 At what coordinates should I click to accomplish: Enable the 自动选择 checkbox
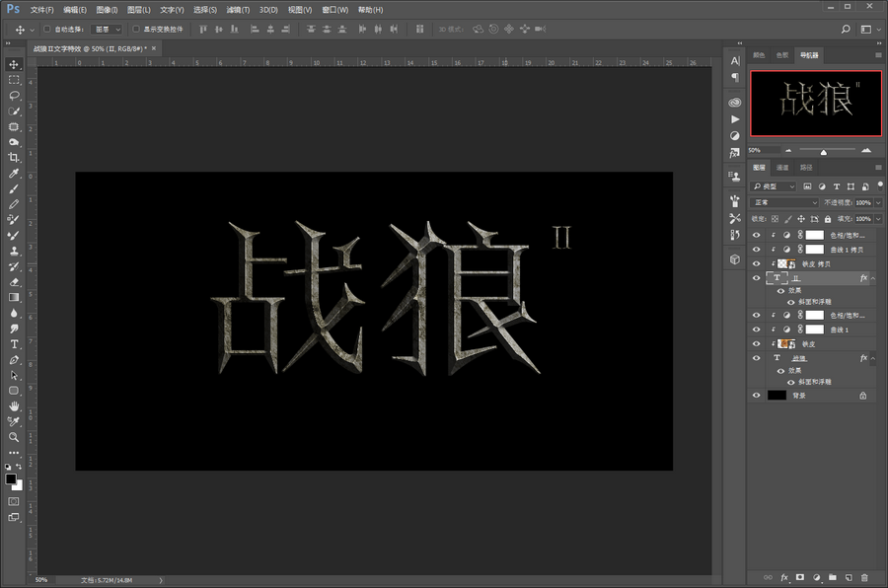[x=46, y=30]
